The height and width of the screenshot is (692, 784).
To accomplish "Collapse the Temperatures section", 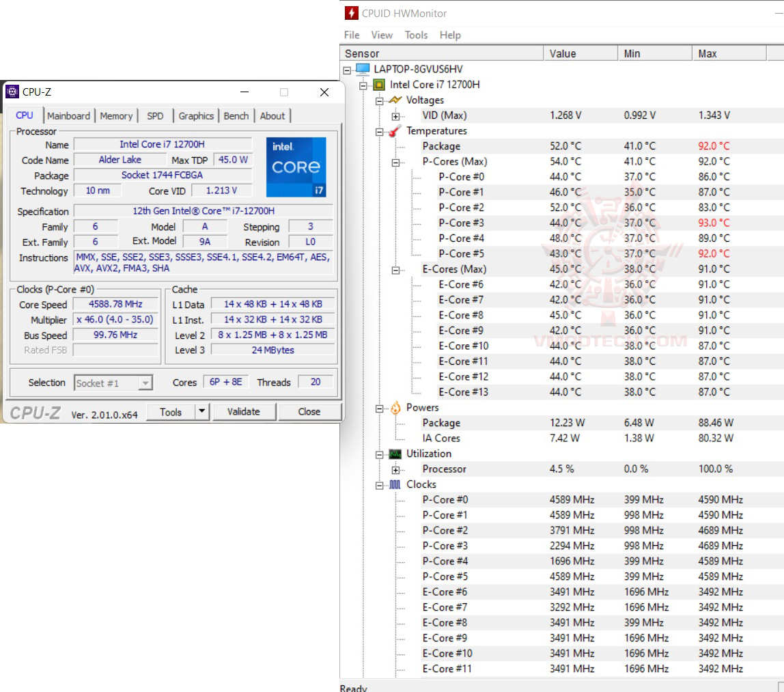I will click(380, 132).
